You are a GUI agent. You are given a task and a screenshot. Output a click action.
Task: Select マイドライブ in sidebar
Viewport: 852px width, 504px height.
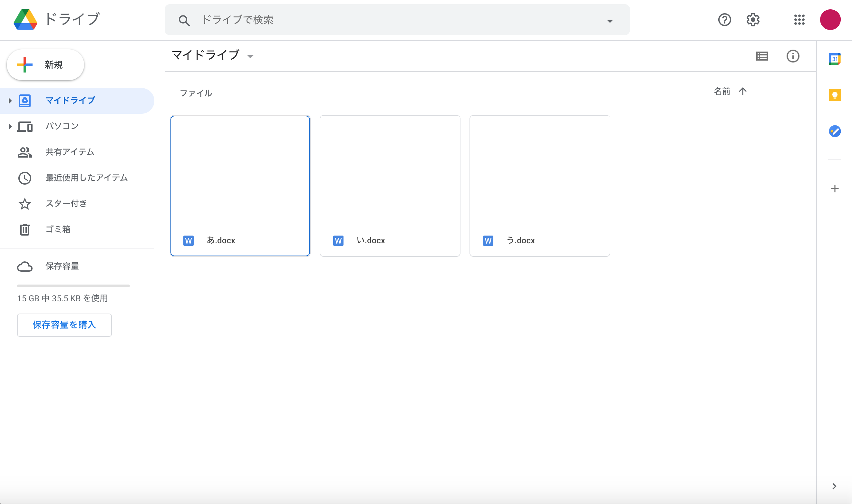pos(77,101)
